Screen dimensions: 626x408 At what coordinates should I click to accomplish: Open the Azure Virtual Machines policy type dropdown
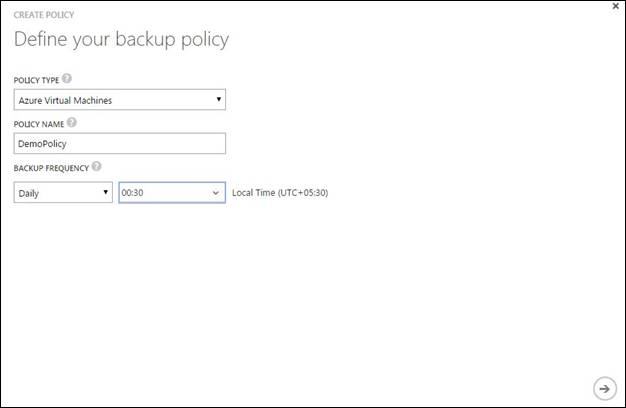pyautogui.click(x=119, y=99)
